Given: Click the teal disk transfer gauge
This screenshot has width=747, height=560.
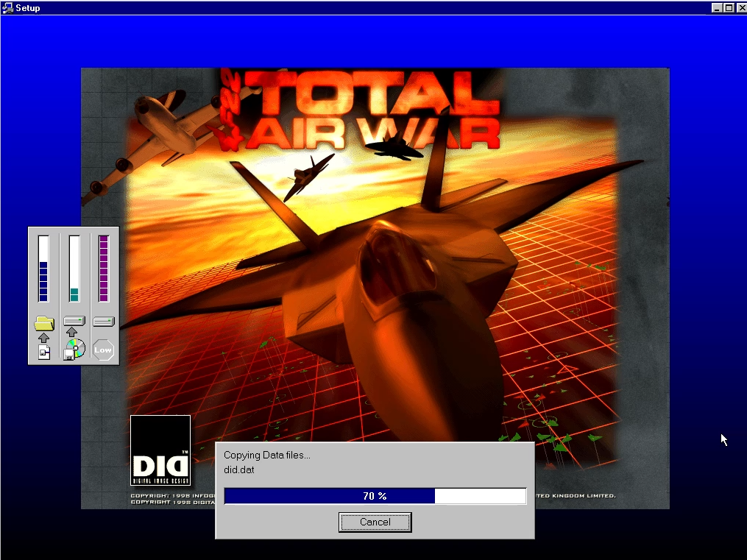Looking at the screenshot, I should [x=74, y=269].
